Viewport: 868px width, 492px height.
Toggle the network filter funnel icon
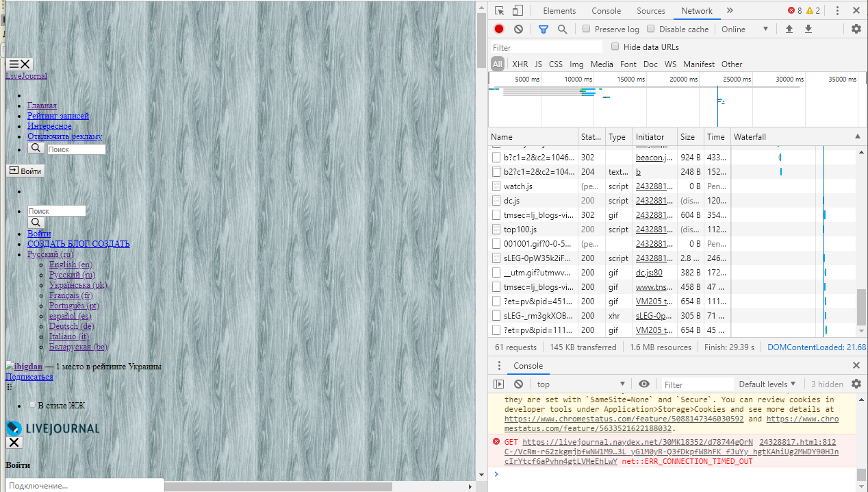tap(543, 29)
